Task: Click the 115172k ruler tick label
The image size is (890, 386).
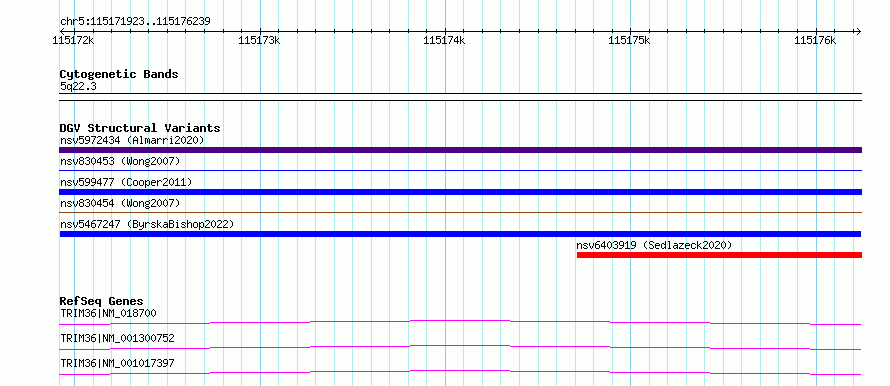Action: point(73,40)
